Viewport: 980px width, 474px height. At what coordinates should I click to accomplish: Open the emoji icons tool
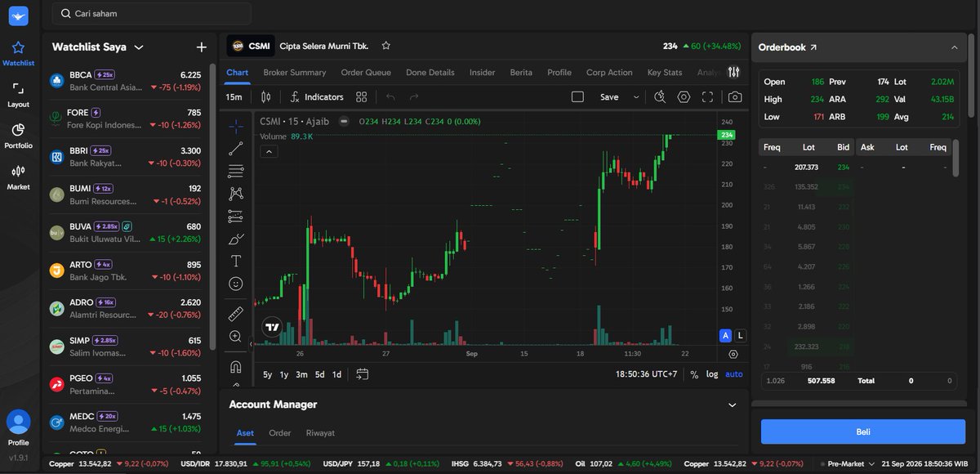coord(236,284)
